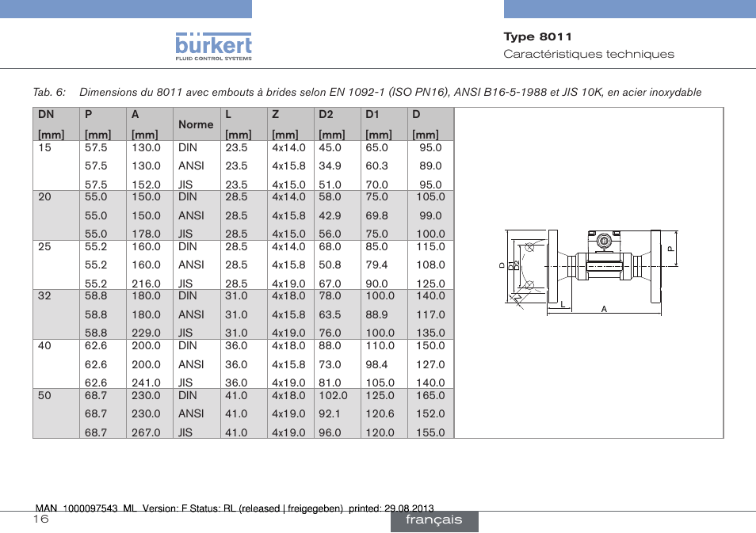The height and width of the screenshot is (533, 756).
Task: Click the D2 value '34.9'
Action: 330,166
